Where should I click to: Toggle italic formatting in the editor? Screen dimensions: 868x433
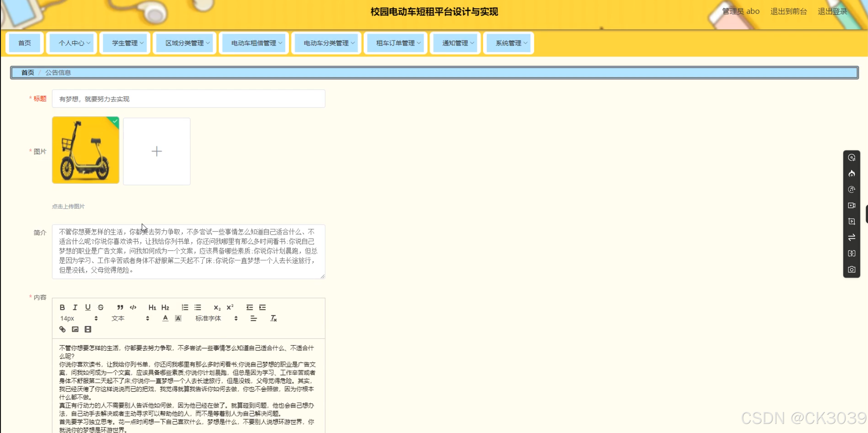(x=75, y=307)
